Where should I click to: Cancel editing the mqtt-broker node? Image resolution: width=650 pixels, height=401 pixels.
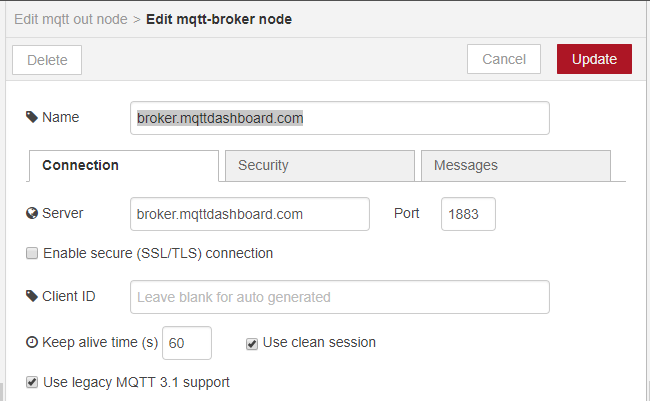(x=504, y=59)
